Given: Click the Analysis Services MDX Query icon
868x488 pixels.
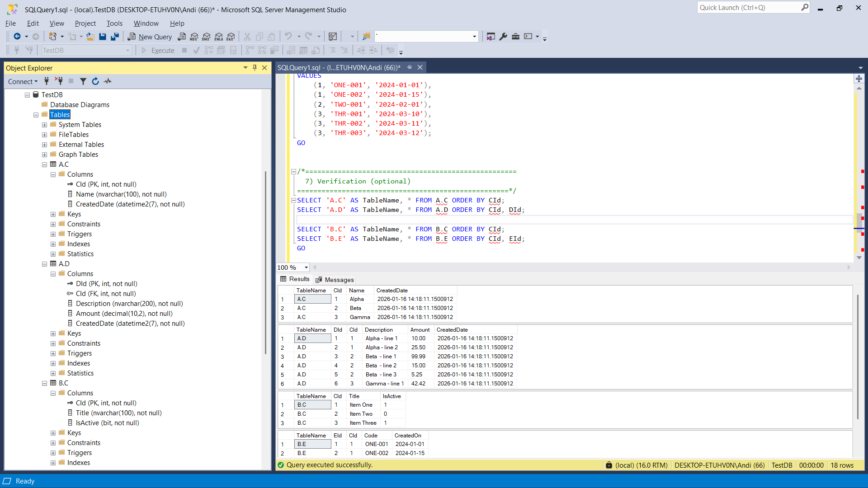Looking at the screenshot, I should point(194,37).
